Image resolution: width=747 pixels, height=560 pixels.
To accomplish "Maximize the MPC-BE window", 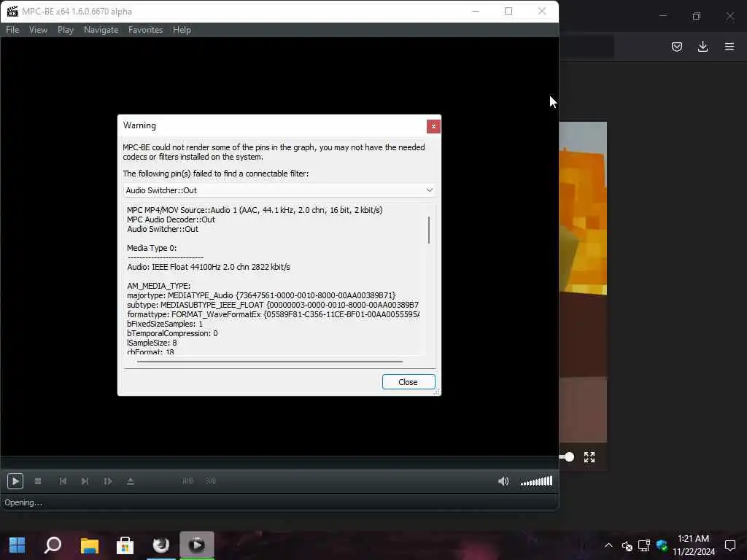I will pyautogui.click(x=508, y=11).
